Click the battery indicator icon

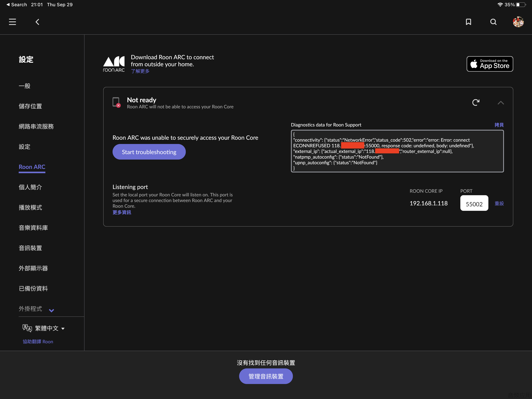point(521,4)
